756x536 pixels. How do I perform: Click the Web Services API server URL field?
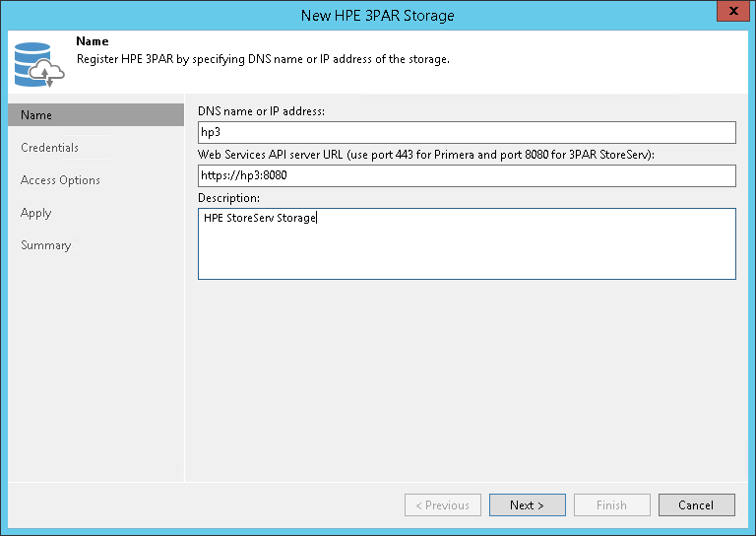[x=467, y=175]
